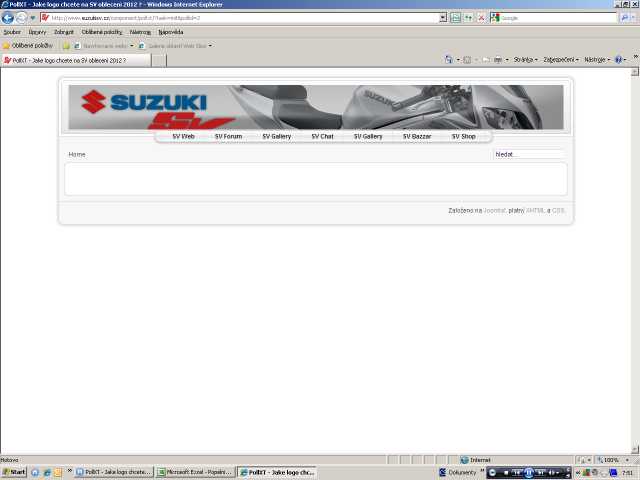Click the Help question mark icon

619,60
